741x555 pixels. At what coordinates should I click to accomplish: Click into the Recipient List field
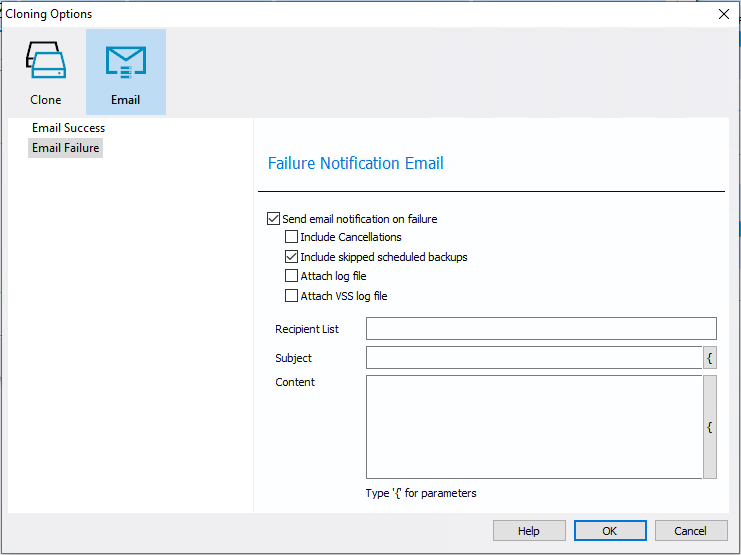coord(540,329)
